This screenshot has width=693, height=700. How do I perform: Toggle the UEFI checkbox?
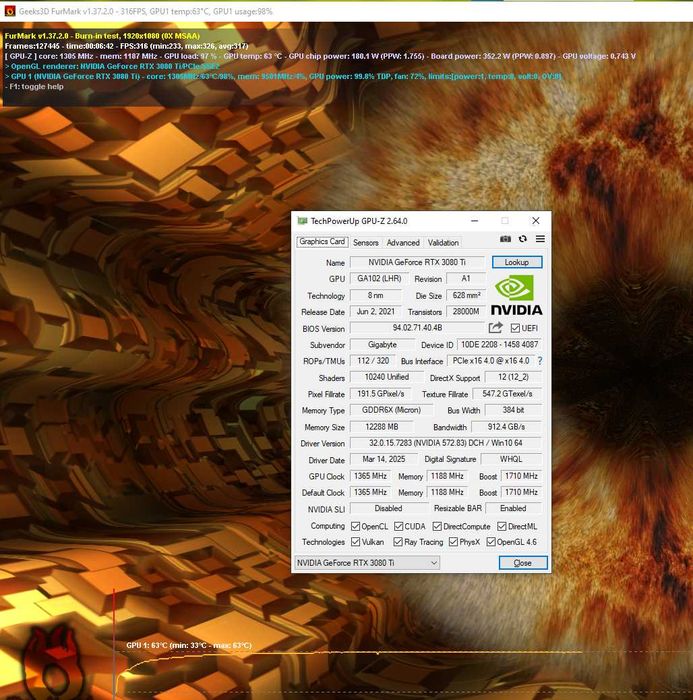pyautogui.click(x=515, y=328)
